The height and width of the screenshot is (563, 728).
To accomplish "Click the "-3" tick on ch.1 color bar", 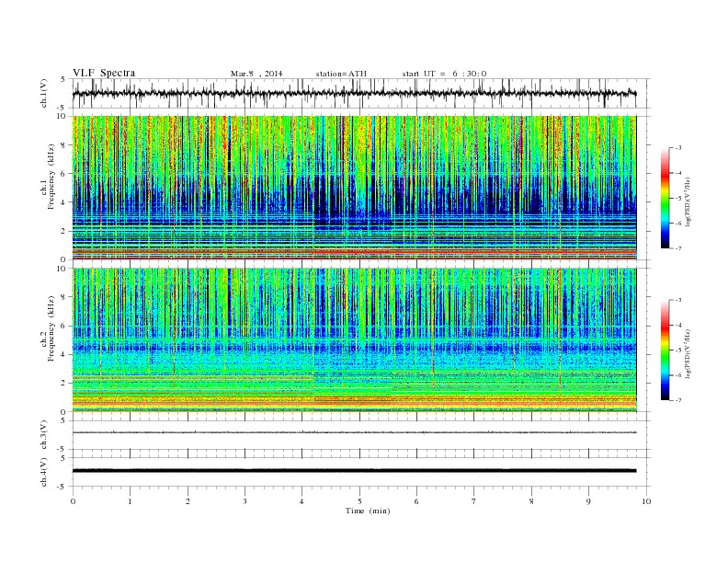I will (x=677, y=148).
